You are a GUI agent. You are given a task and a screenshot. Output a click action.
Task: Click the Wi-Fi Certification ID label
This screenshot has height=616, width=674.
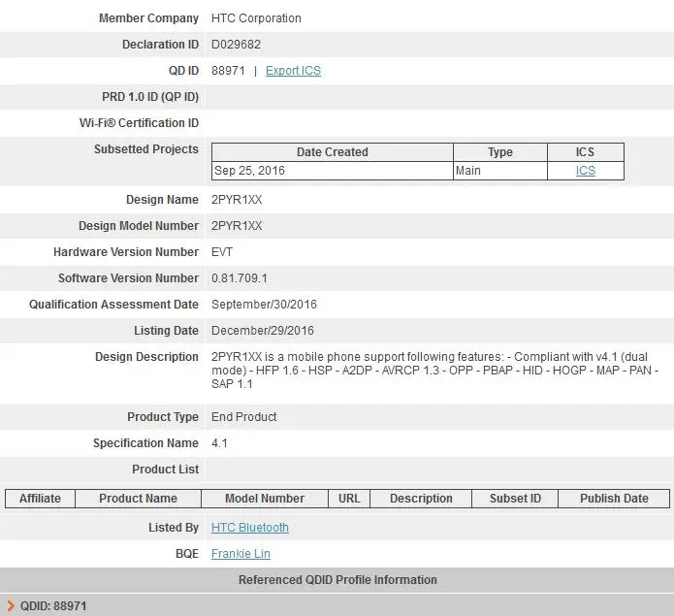(139, 123)
